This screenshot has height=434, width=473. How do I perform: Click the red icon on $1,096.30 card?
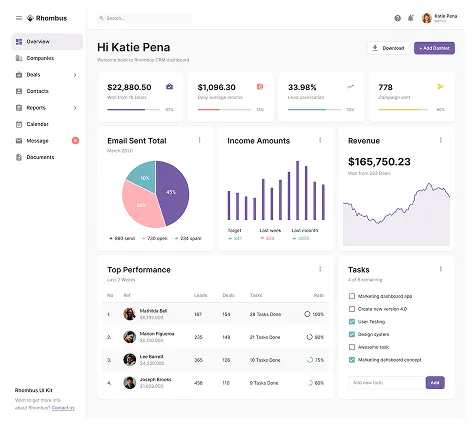click(260, 87)
